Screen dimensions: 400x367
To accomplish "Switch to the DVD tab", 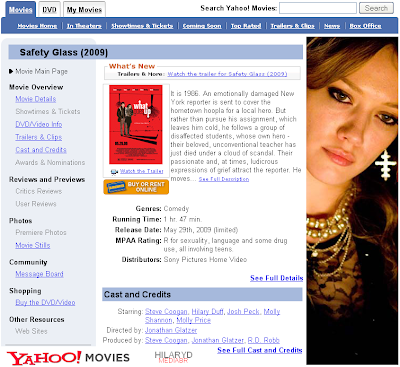I will [49, 10].
